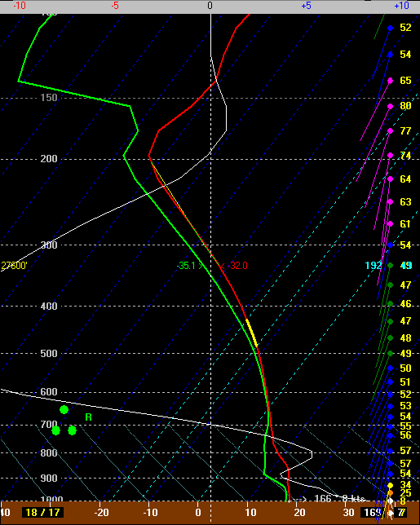The width and height of the screenshot is (420, 525).
Task: Click the orange wind dot beside 25
Action: 390,493
